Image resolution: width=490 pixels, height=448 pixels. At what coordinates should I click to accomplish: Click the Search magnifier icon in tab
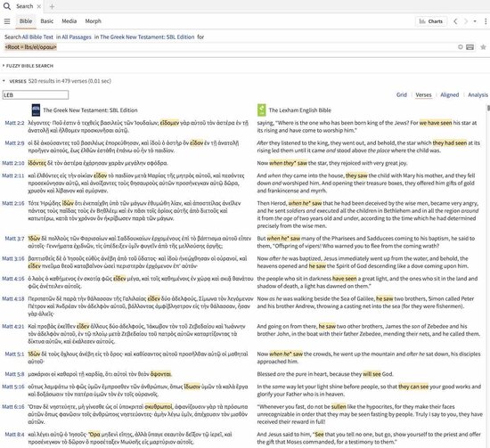point(6,6)
